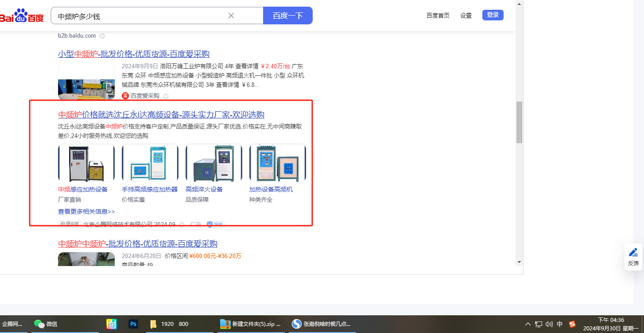644x333 pixels.
Task: Click the scrollbar down arrow
Action: 520,262
